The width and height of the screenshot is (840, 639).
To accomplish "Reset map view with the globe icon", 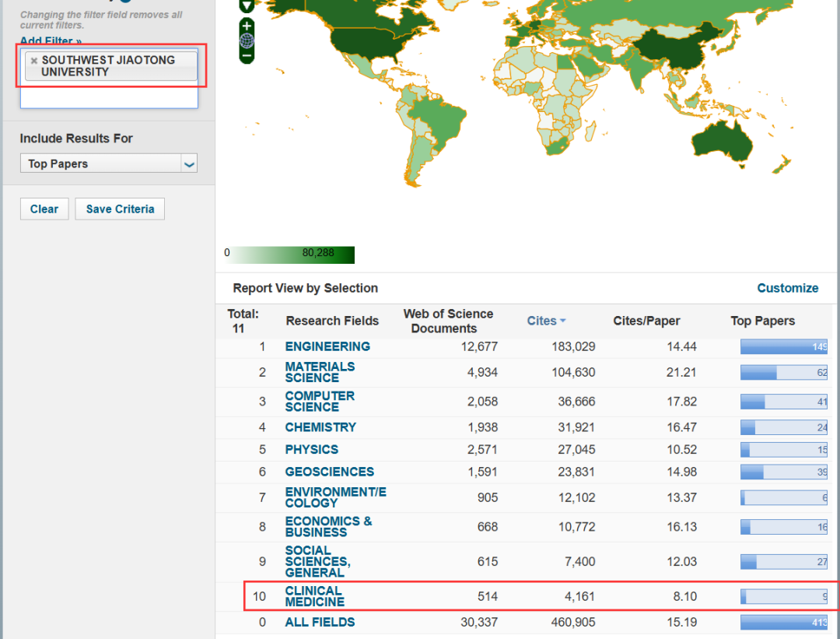I will 247,40.
